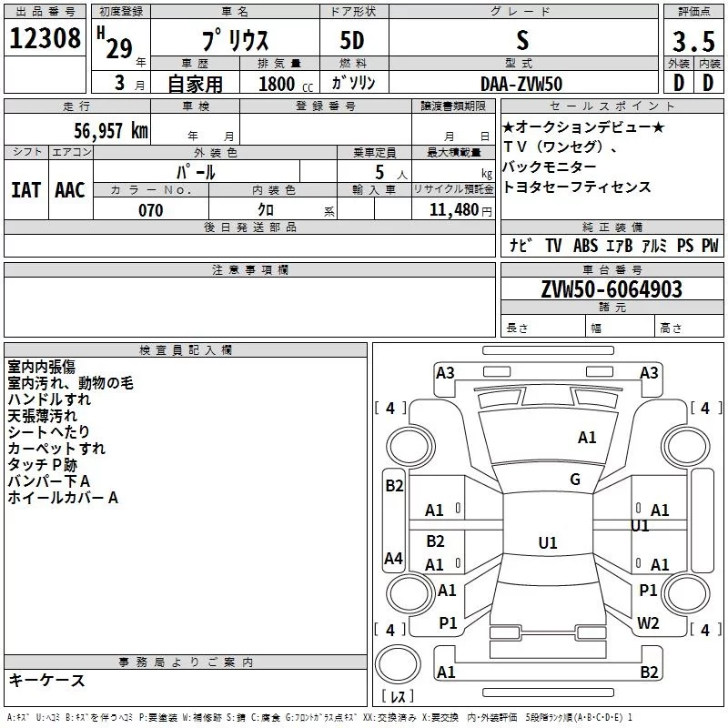Select the car name プリウス
The image size is (728, 728).
tap(236, 40)
